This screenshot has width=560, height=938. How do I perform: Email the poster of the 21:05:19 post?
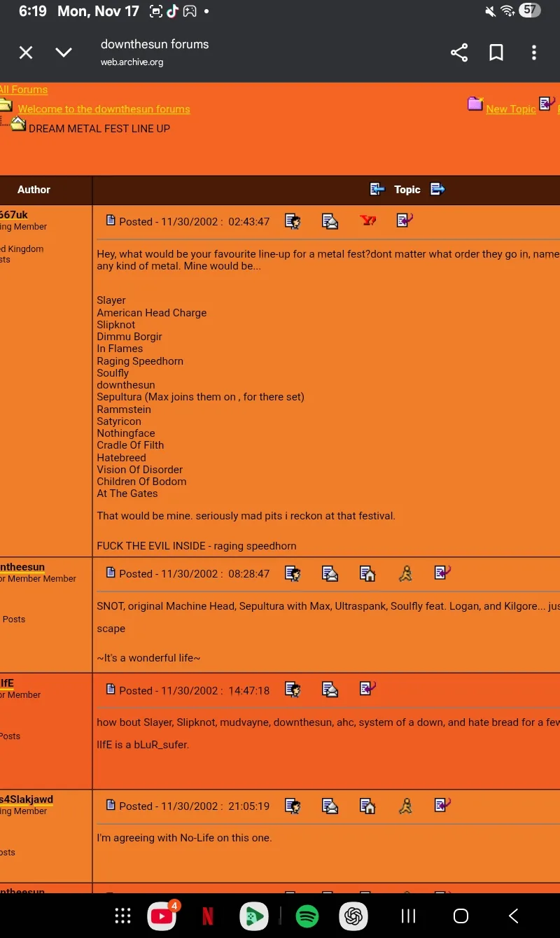(x=330, y=806)
